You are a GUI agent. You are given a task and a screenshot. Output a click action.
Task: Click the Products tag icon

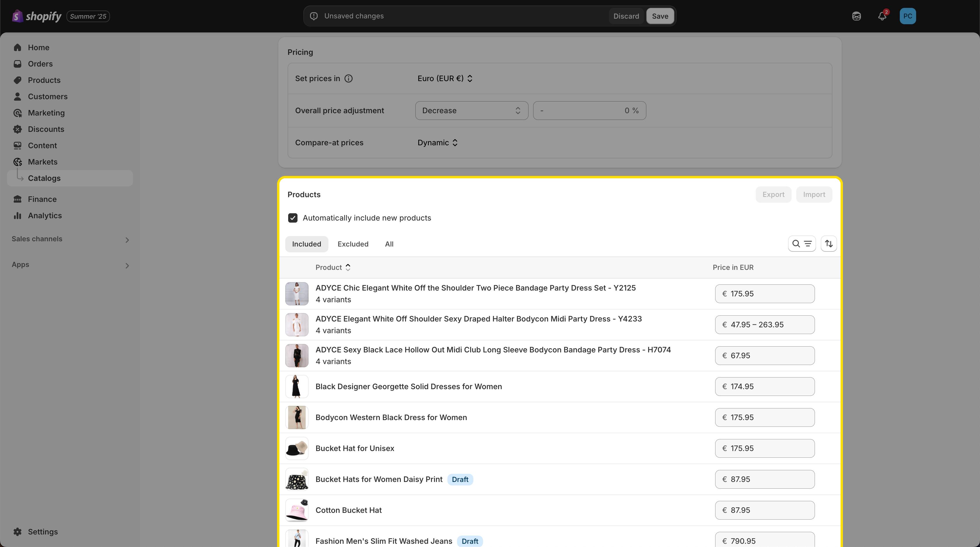click(x=17, y=80)
